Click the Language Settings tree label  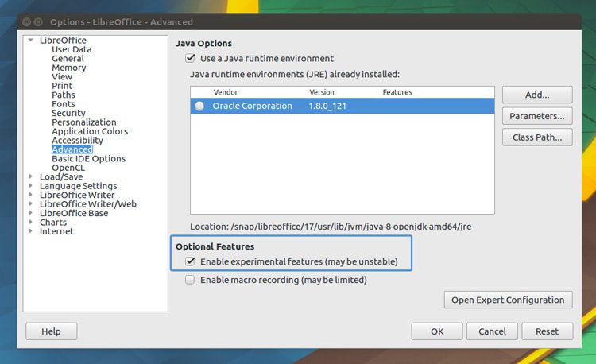coord(79,186)
